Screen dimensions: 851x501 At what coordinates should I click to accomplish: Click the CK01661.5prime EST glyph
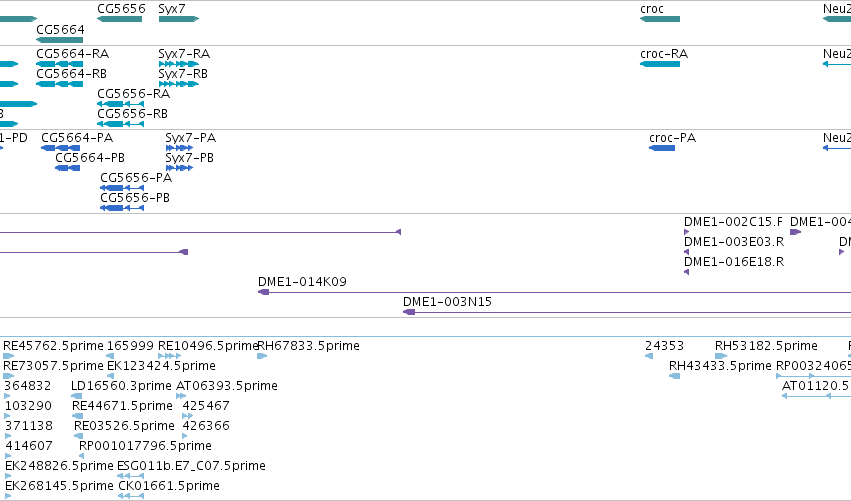point(131,497)
